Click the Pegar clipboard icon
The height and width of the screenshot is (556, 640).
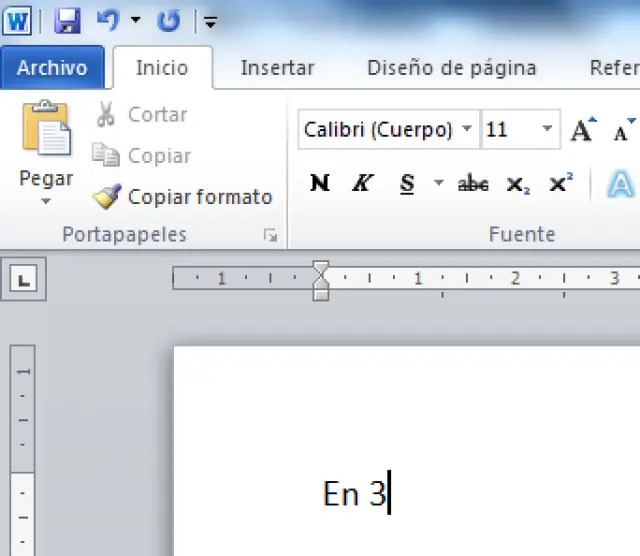coord(46,131)
